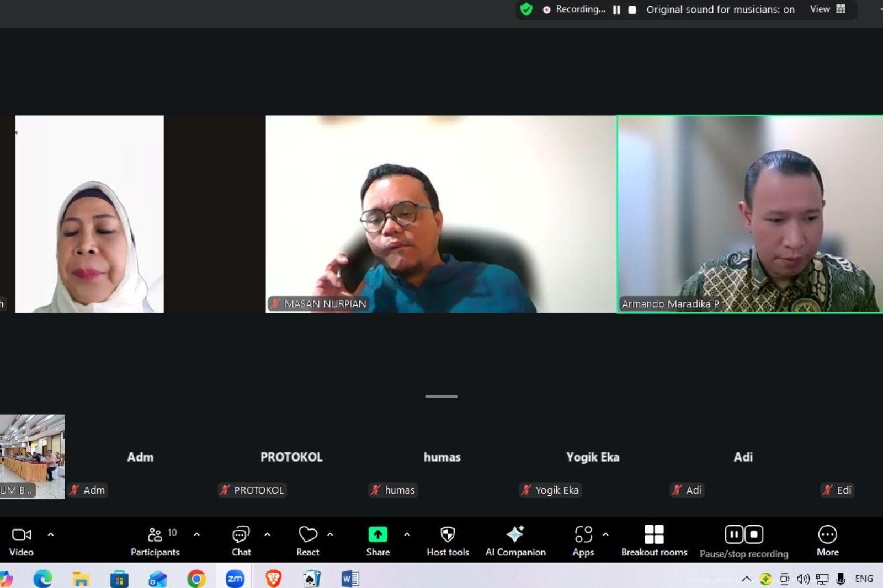Click Pause/stop recording in toolbar

(x=743, y=541)
